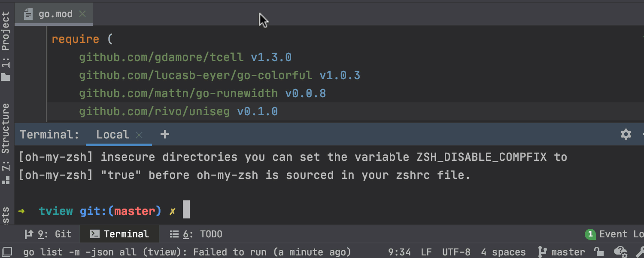Screen dimensions: 644x258
Task: Select the Terminal tool window button
Action: pyautogui.click(x=120, y=234)
